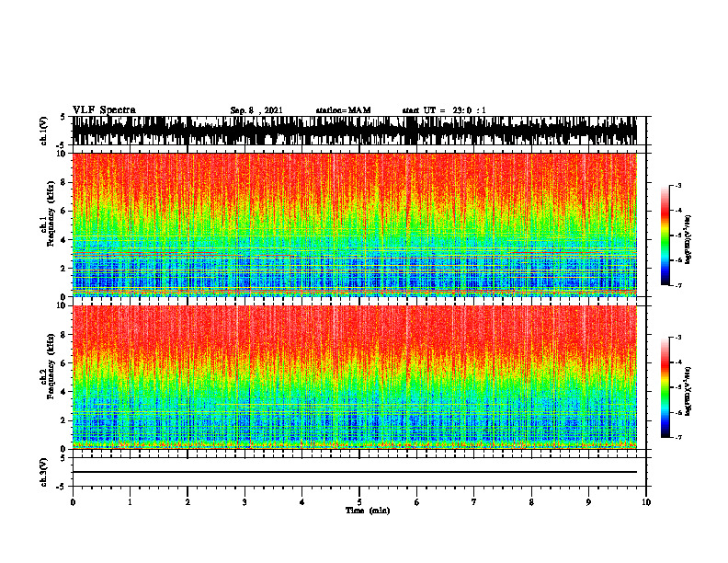Click the time axis tick label "8"
Screen dimensions: 728x563
pos(531,502)
